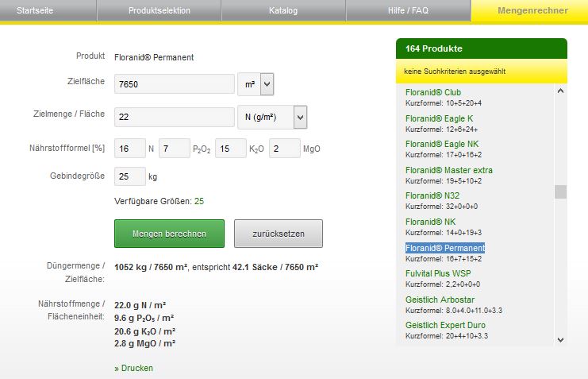Click the product list scroll down arrow
588x379 pixels.
click(x=561, y=340)
